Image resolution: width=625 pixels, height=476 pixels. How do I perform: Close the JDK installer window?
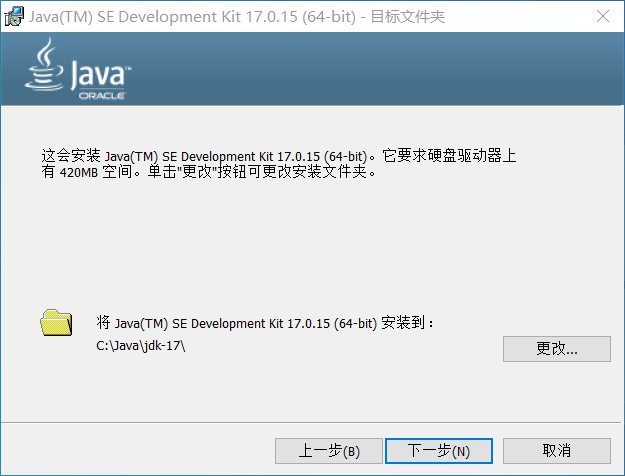pos(603,16)
